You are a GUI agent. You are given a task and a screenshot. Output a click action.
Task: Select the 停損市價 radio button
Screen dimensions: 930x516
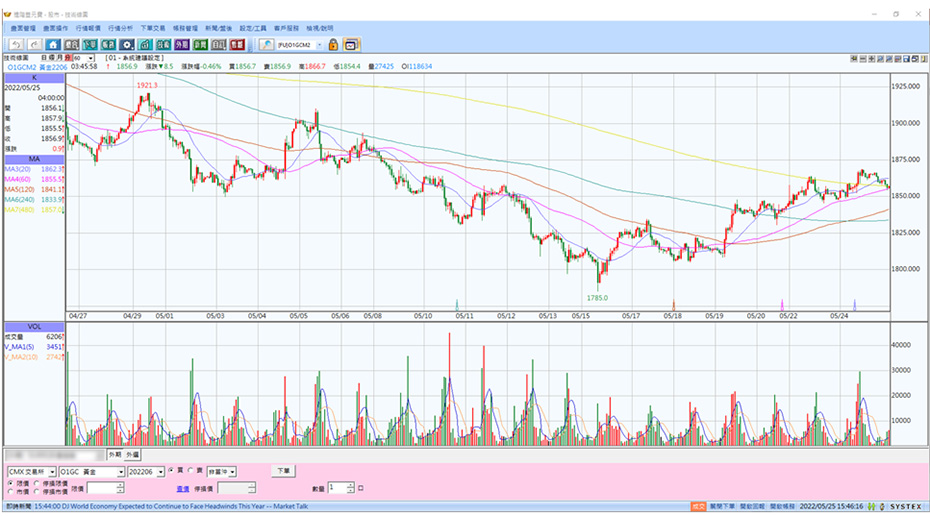tap(36, 491)
